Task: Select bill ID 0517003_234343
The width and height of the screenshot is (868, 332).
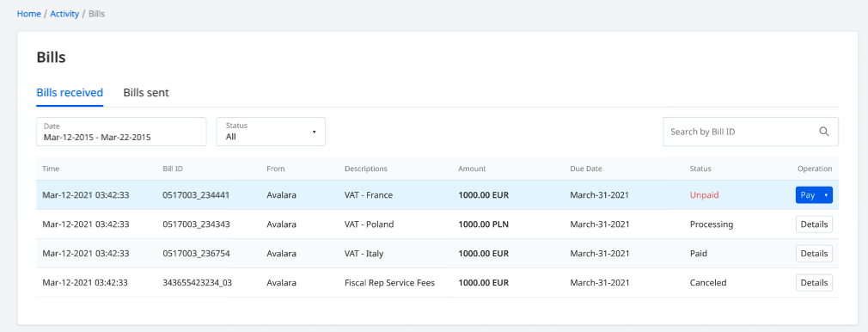Action: click(197, 224)
